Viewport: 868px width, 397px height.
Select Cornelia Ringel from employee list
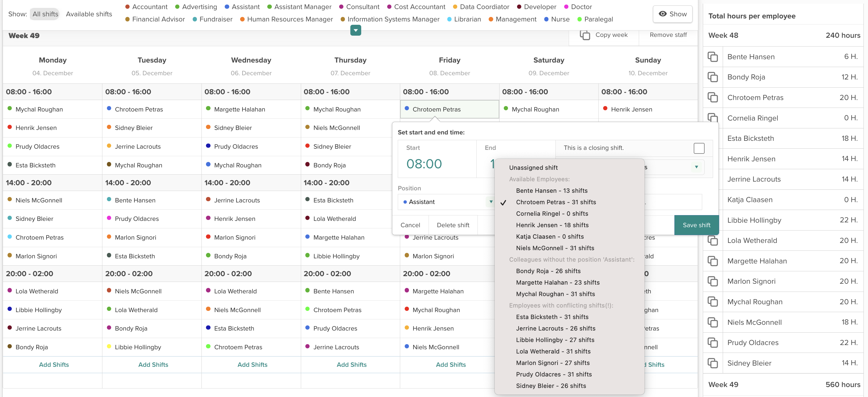551,213
